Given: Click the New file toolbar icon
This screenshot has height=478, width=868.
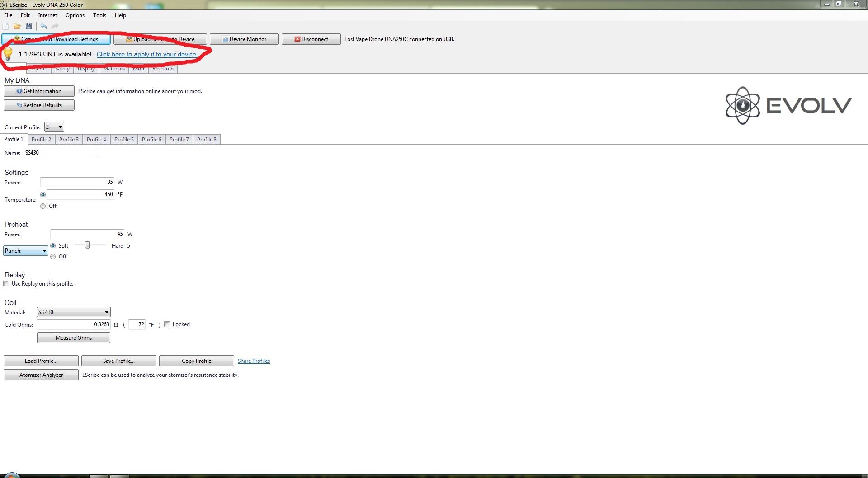Looking at the screenshot, I should (x=5, y=26).
